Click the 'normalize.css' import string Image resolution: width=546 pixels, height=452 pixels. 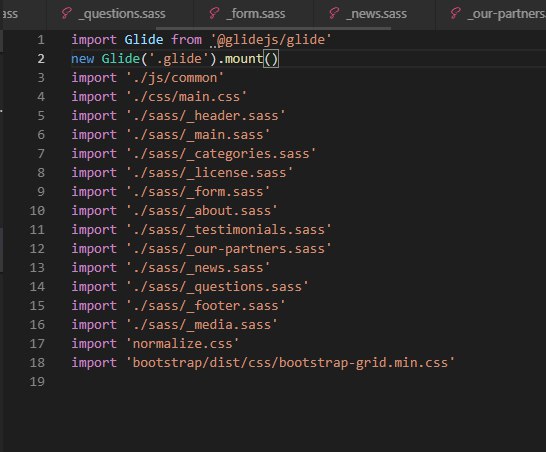click(182, 344)
